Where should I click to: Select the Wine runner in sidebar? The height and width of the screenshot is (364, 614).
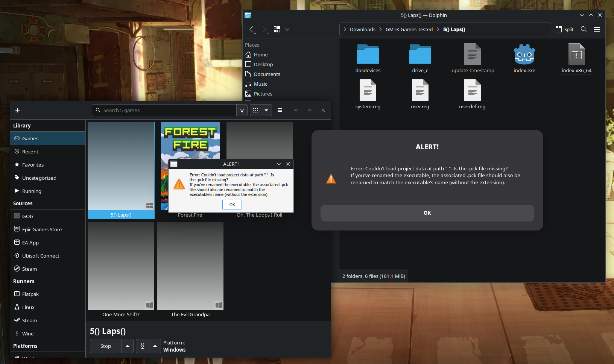[x=47, y=334]
